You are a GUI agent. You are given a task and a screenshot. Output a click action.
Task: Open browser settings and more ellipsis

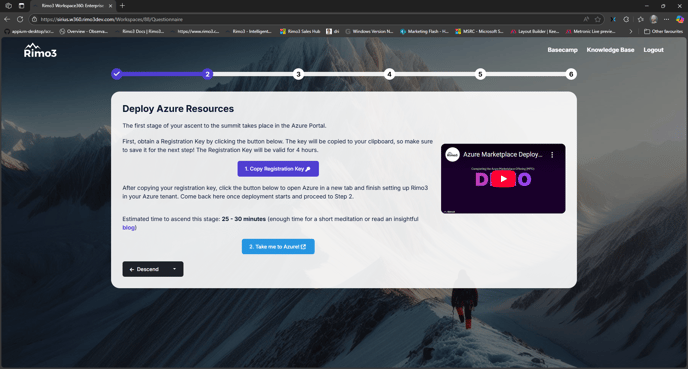click(666, 19)
